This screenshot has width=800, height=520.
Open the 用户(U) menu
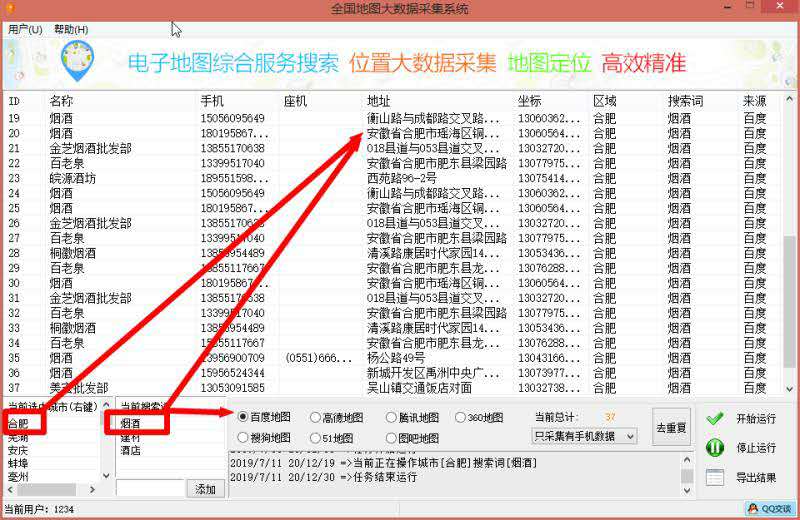coord(25,30)
